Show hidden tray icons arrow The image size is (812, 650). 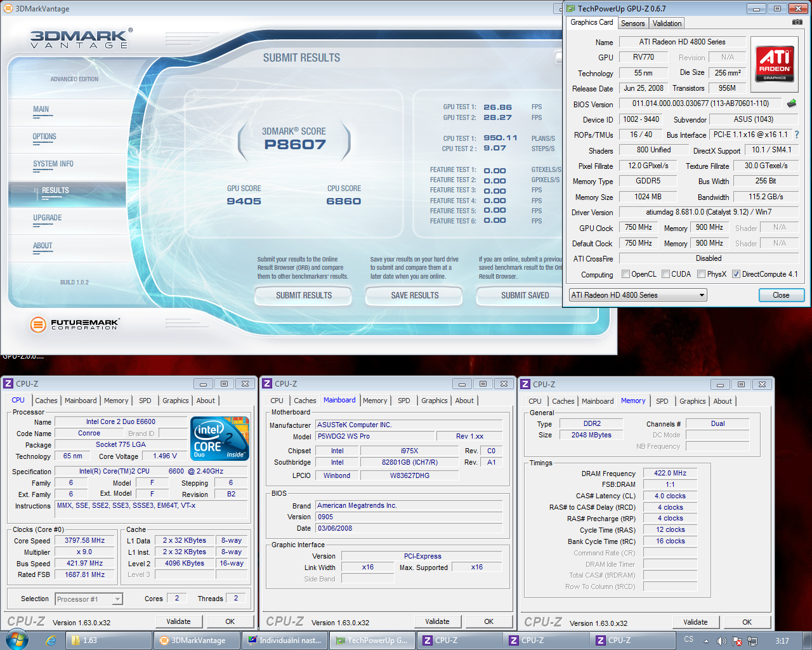pyautogui.click(x=706, y=640)
